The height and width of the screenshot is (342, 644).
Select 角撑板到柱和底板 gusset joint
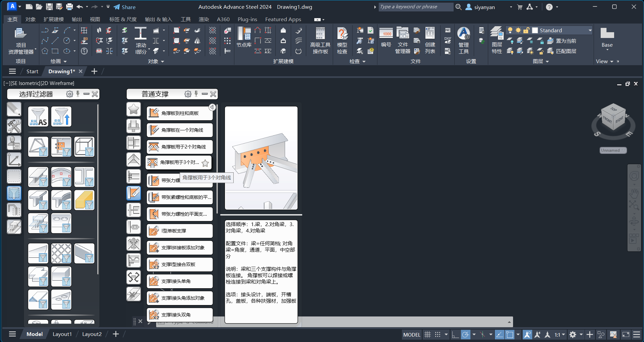(180, 113)
